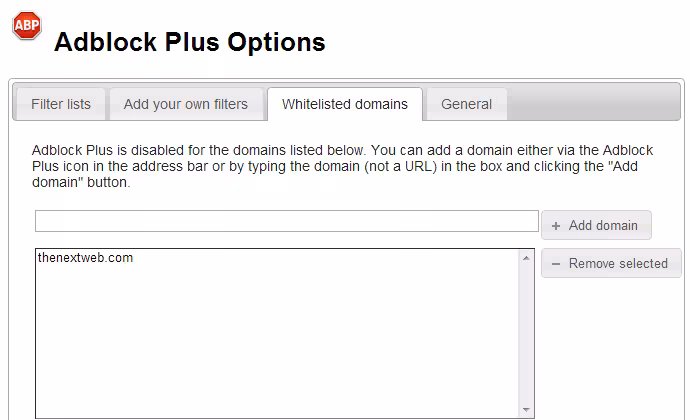Click the Add domain button
This screenshot has width=690, height=420.
(x=596, y=225)
